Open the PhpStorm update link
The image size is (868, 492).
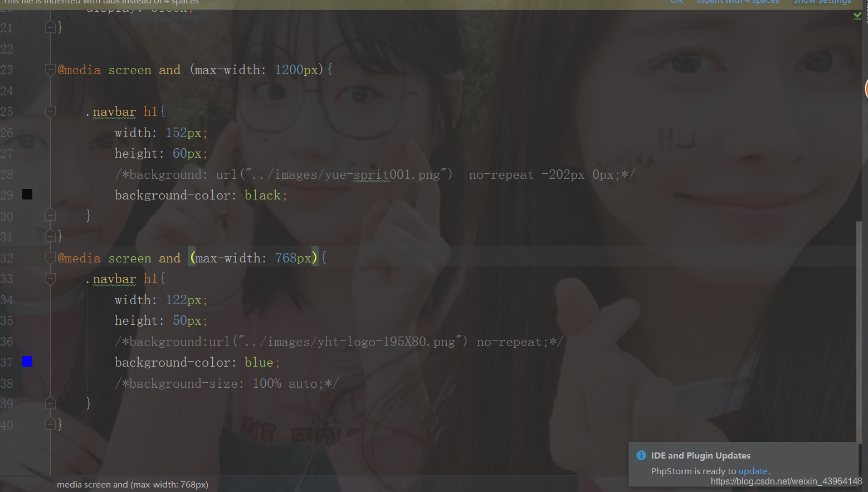(x=753, y=471)
